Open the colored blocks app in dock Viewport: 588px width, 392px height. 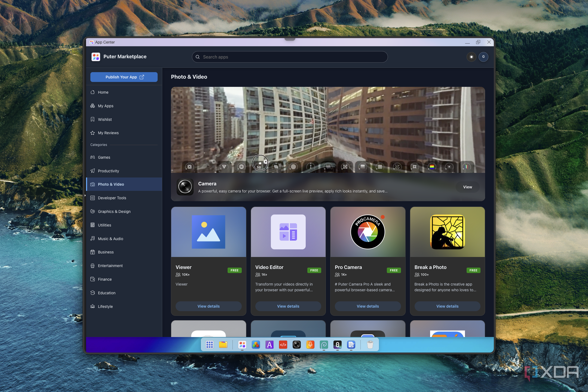tap(256, 345)
